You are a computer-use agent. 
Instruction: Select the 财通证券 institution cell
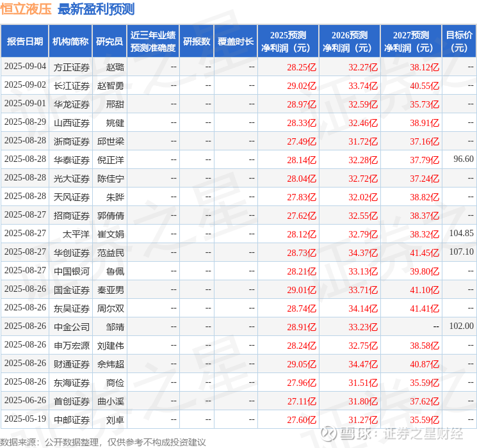72,364
